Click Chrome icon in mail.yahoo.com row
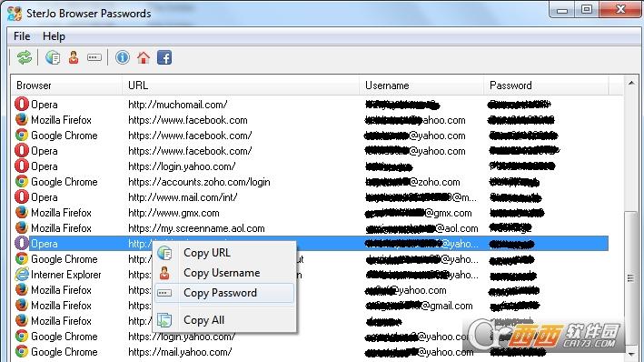Viewport: 644px width, 362px height. pyautogui.click(x=22, y=351)
